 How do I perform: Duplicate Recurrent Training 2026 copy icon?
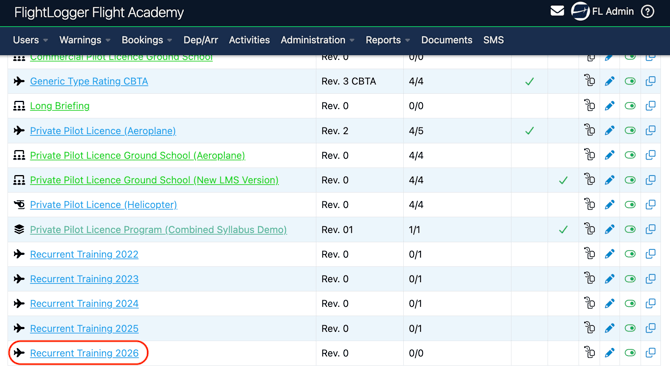650,353
